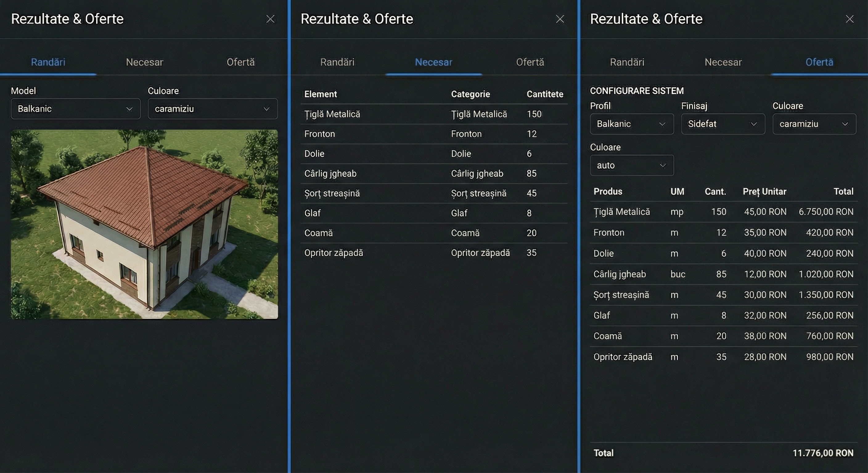Open the Culoare dropdown set to auto

632,165
